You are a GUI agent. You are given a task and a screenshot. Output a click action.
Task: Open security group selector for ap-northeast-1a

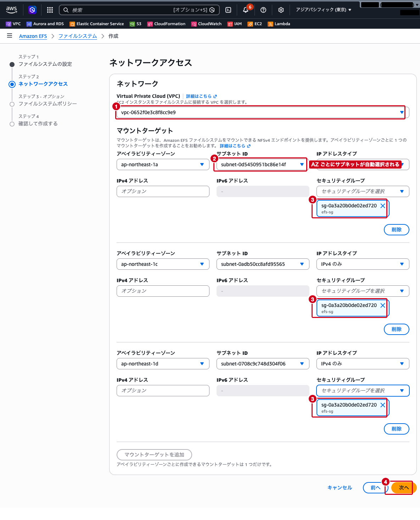(363, 191)
